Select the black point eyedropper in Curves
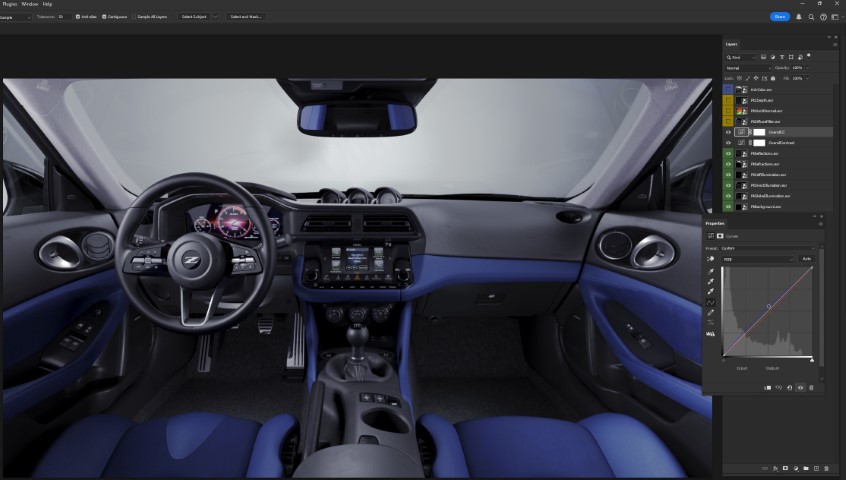The image size is (846, 480). tap(711, 271)
